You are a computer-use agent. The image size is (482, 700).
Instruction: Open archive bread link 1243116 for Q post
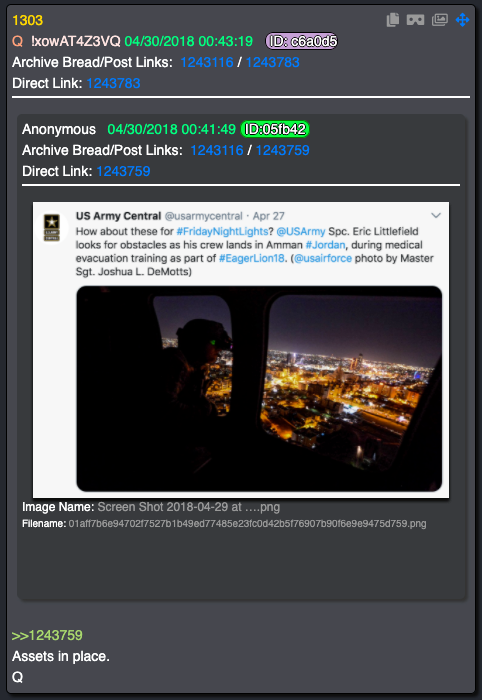[207, 62]
